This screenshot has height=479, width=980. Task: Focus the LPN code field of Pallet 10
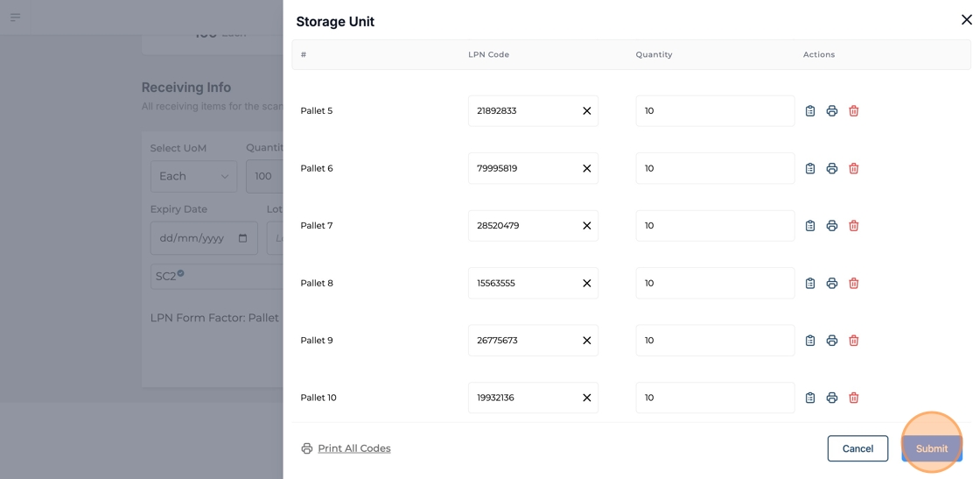522,398
